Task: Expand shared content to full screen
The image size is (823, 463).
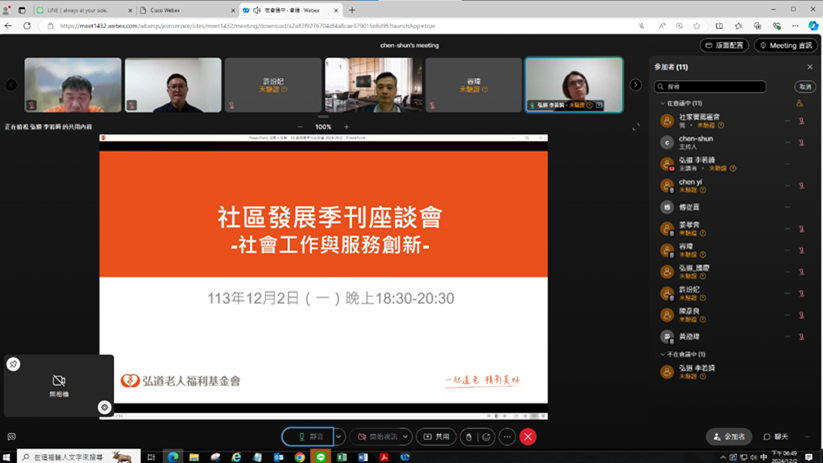Action: (636, 127)
